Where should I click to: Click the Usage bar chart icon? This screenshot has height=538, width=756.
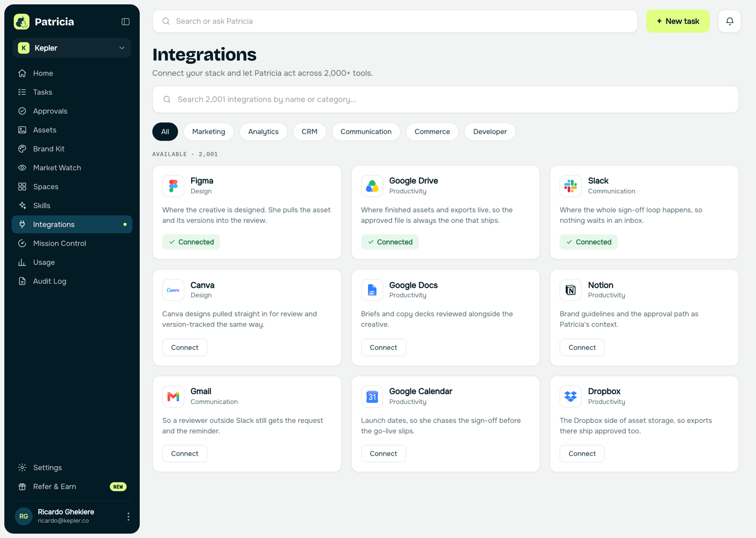(x=22, y=262)
